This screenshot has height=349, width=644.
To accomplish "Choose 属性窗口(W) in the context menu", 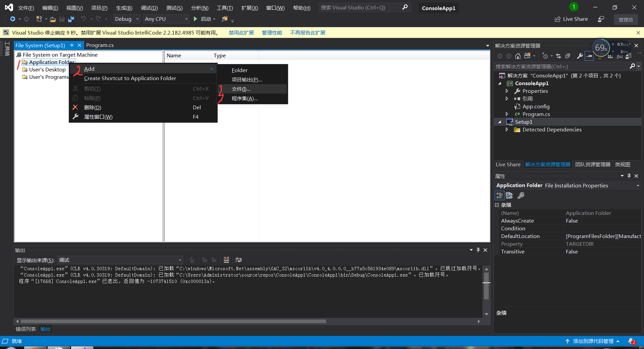I will (143, 117).
